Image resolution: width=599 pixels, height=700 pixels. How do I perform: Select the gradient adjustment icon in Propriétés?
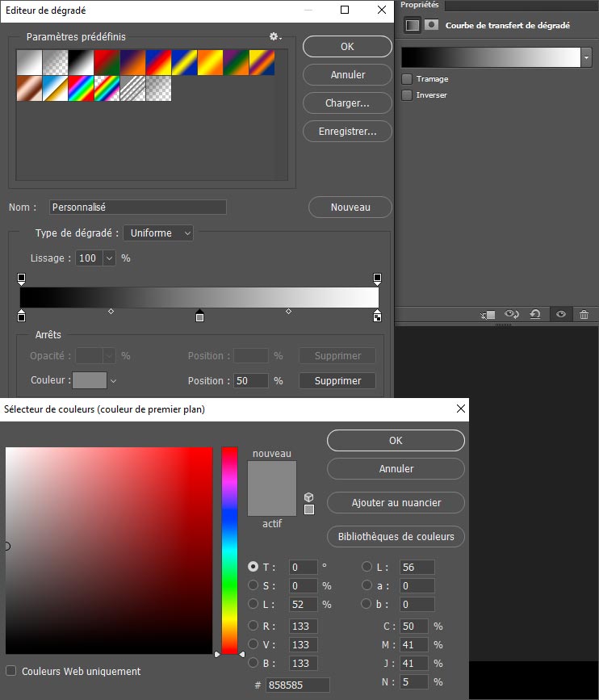pyautogui.click(x=413, y=25)
